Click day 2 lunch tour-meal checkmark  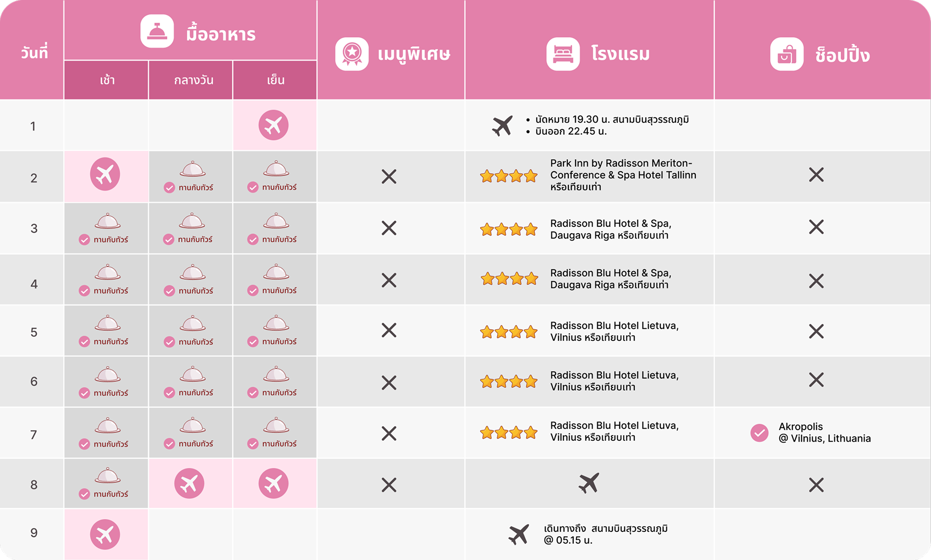pos(169,188)
